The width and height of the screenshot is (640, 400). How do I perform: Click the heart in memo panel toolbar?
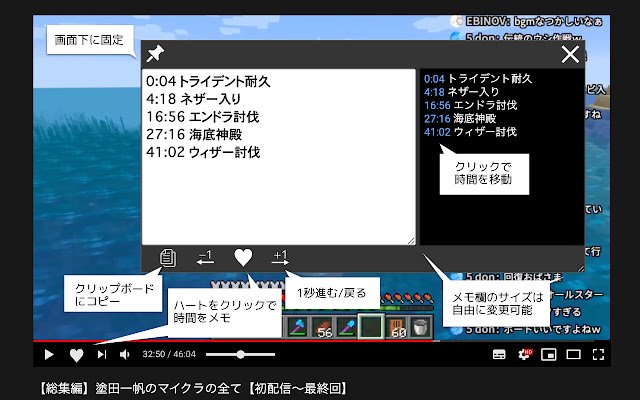243,258
